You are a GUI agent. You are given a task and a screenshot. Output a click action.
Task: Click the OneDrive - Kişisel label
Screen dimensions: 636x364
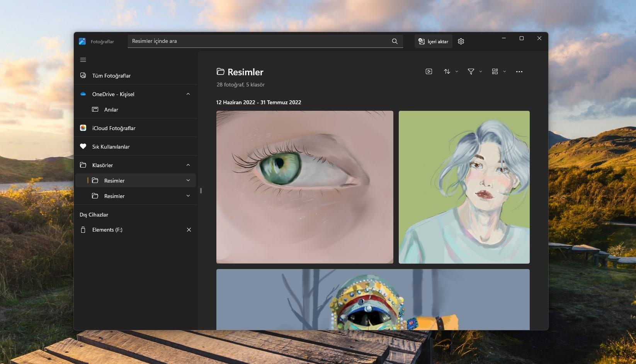[113, 94]
